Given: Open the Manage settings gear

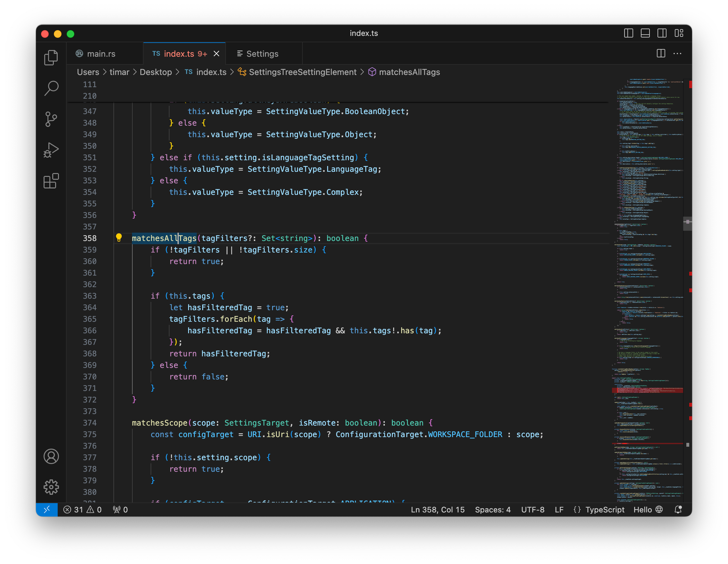Looking at the screenshot, I should pyautogui.click(x=51, y=487).
